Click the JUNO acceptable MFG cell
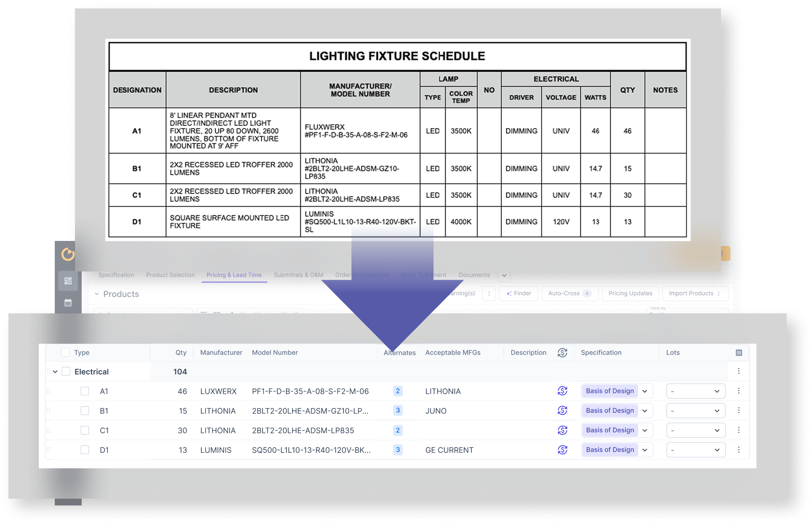The width and height of the screenshot is (812, 524). (436, 411)
